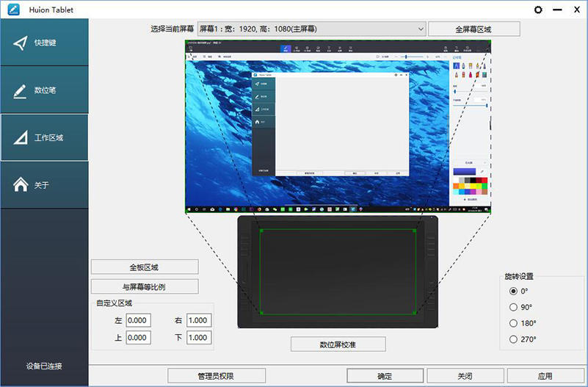
Task: Click the 全屏幕区域 full screen area button
Action: pyautogui.click(x=473, y=29)
